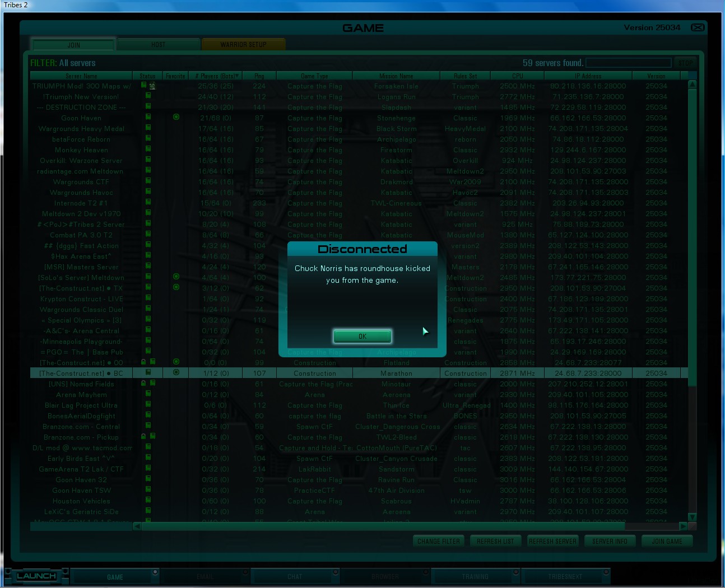Click the lock icon on [UNS] Nomad Fields row
This screenshot has height=588, width=725.
click(143, 383)
